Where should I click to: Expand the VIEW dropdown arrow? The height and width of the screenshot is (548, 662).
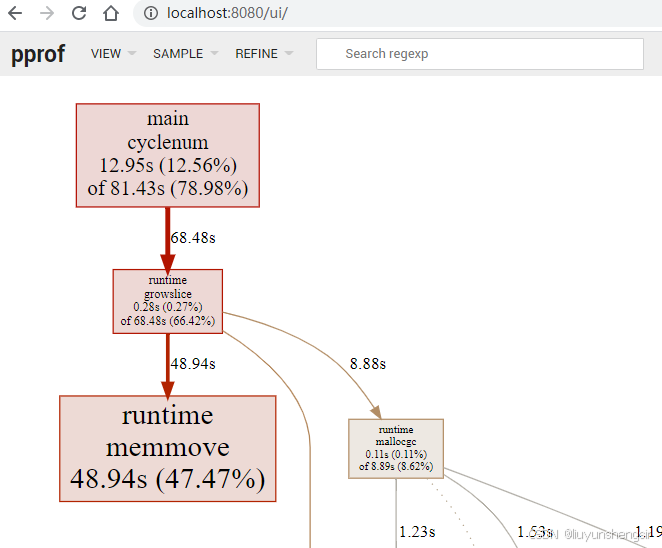click(x=132, y=53)
